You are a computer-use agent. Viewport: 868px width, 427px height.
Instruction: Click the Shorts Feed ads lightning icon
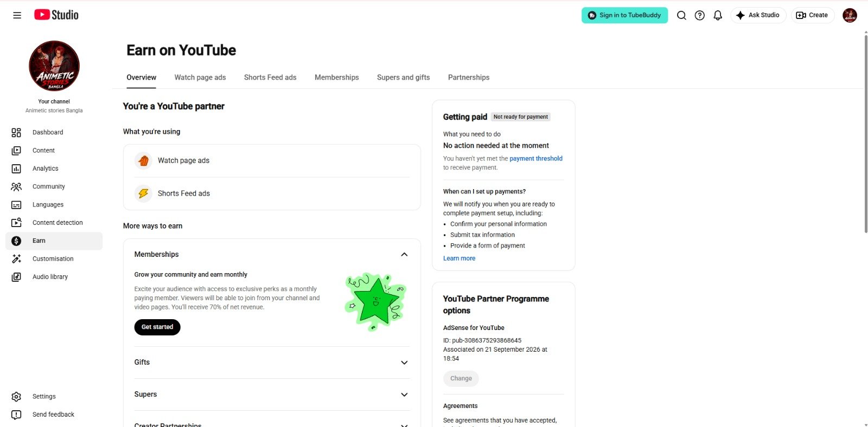click(143, 193)
